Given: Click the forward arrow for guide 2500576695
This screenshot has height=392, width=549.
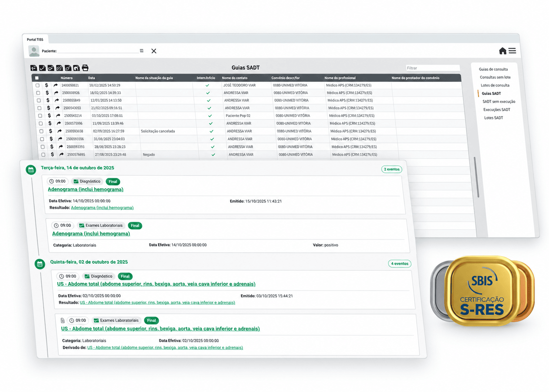Looking at the screenshot, I should point(61,155).
